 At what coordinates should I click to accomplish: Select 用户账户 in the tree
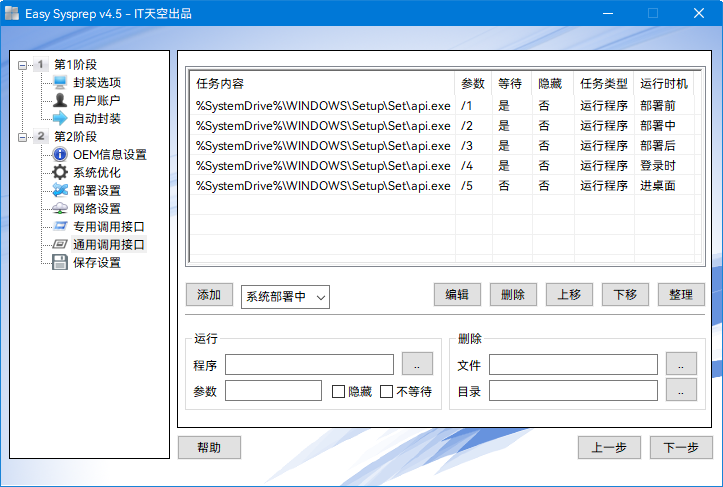pyautogui.click(x=97, y=101)
